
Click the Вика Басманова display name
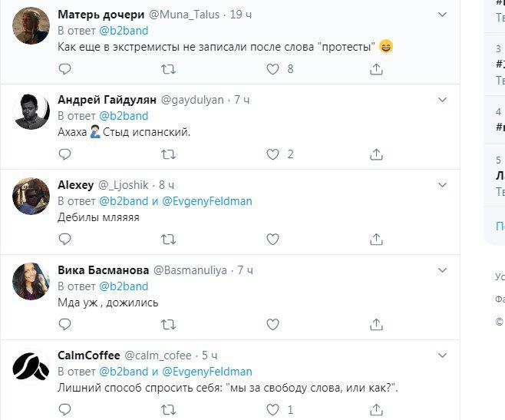103,270
